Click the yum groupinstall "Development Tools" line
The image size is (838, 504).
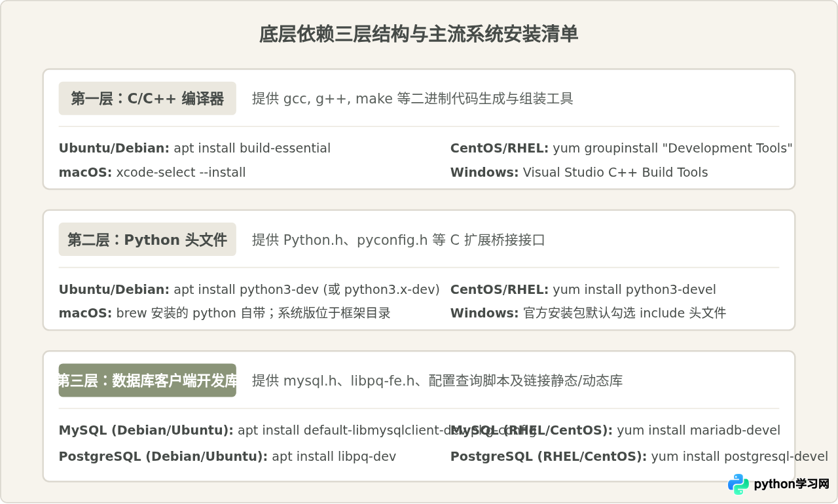point(621,148)
